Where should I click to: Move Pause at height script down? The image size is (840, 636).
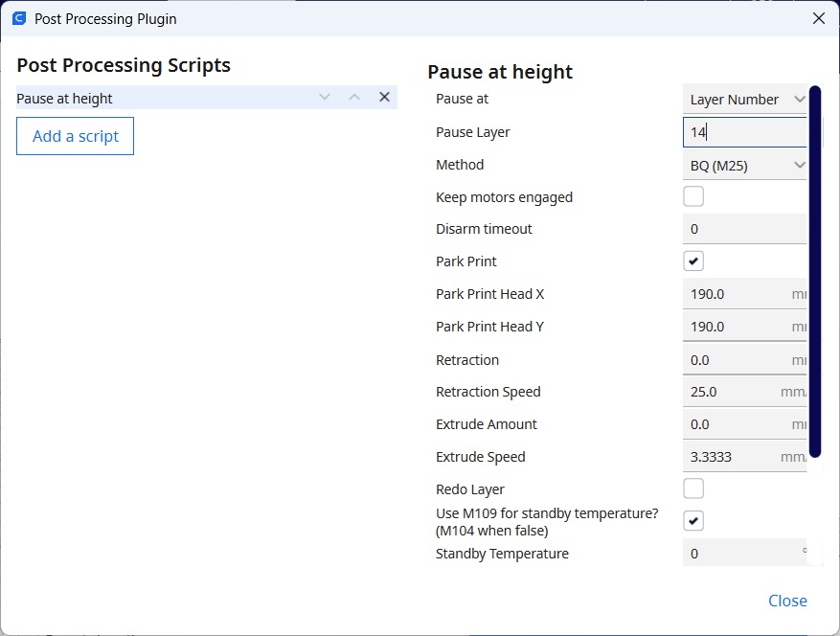pos(325,98)
